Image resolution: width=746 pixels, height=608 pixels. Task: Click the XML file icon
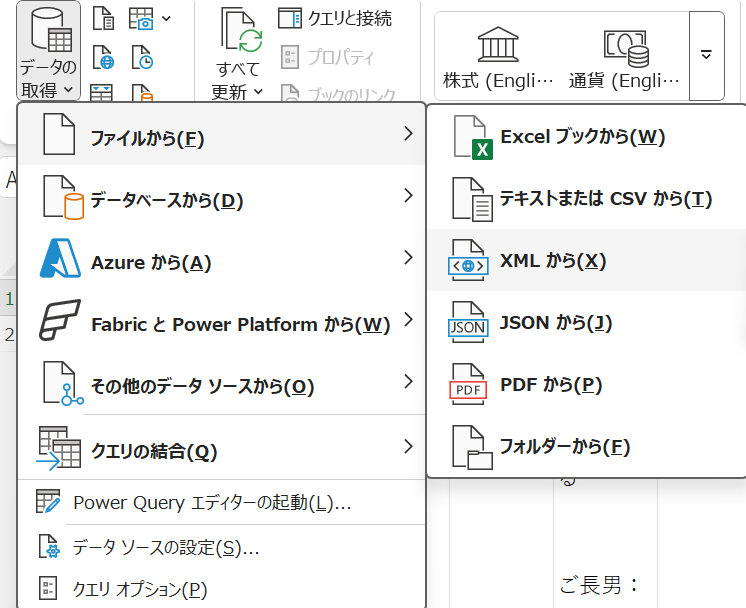(x=468, y=260)
